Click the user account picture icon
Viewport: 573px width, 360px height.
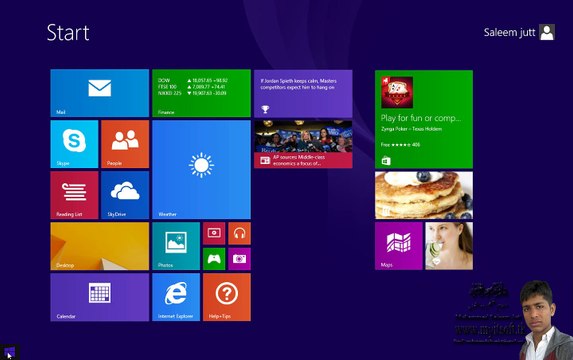(547, 32)
